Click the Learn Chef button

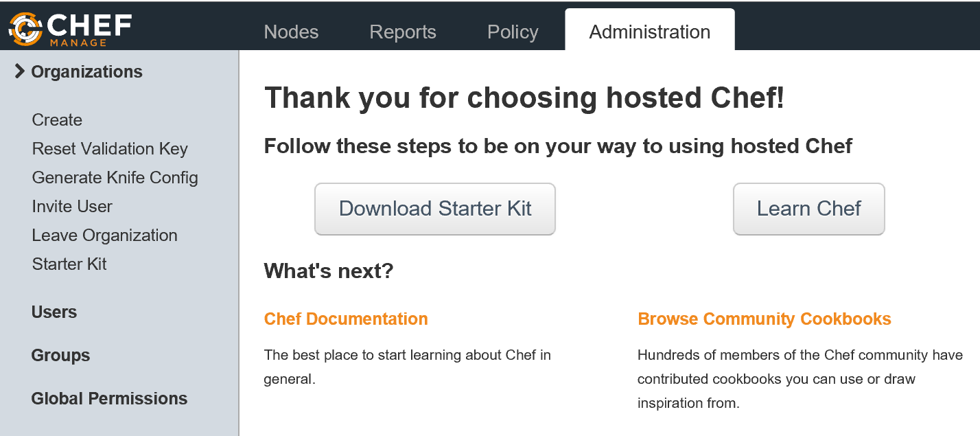pyautogui.click(x=808, y=209)
